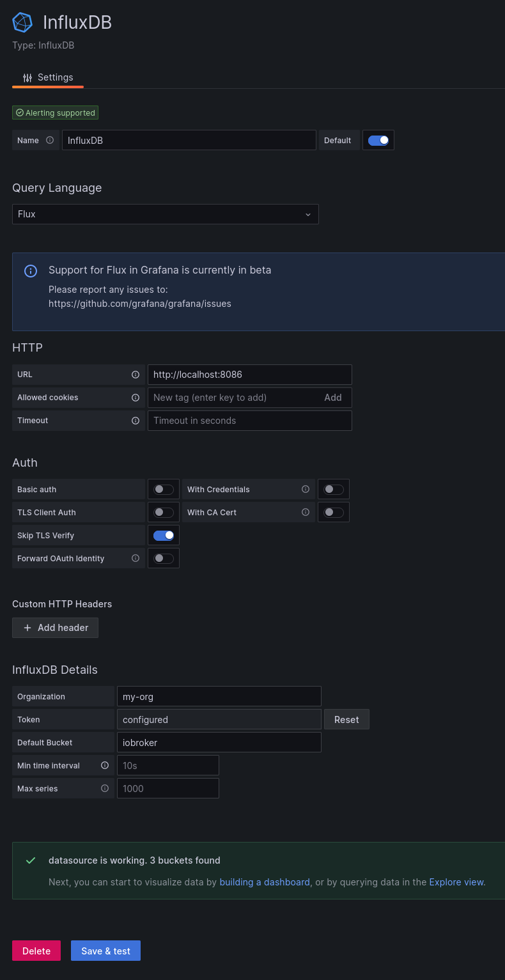505x980 pixels.
Task: Click the Max series input
Action: click(x=168, y=788)
